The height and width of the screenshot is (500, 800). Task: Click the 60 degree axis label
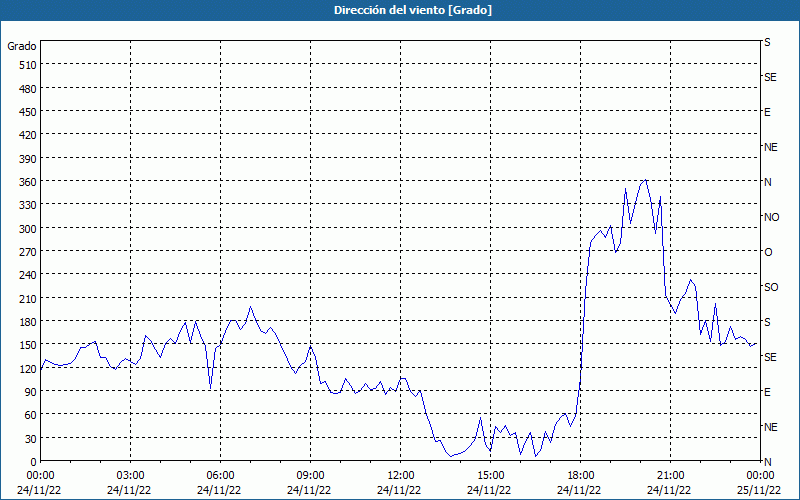tap(31, 415)
